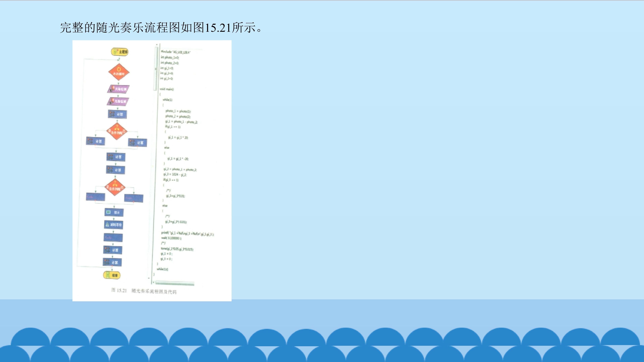Click the 延时等待 delay block
Screen dimensions: 644x362
pos(114,225)
